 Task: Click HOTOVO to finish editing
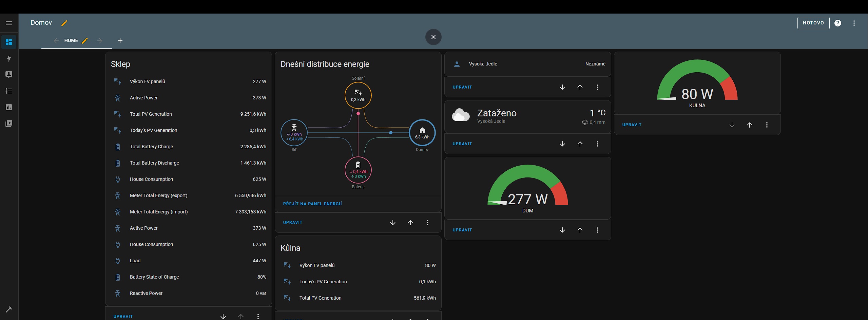813,23
